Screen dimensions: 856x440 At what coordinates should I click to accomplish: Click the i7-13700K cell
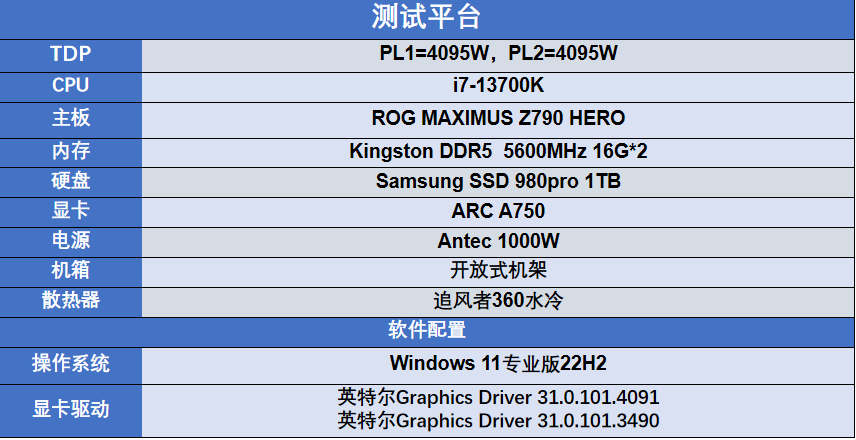tap(498, 86)
